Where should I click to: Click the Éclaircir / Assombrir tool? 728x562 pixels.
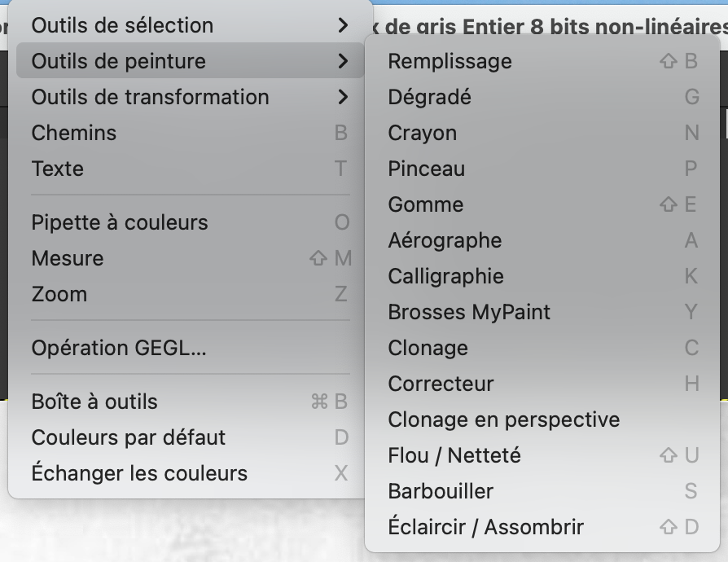coord(486,527)
